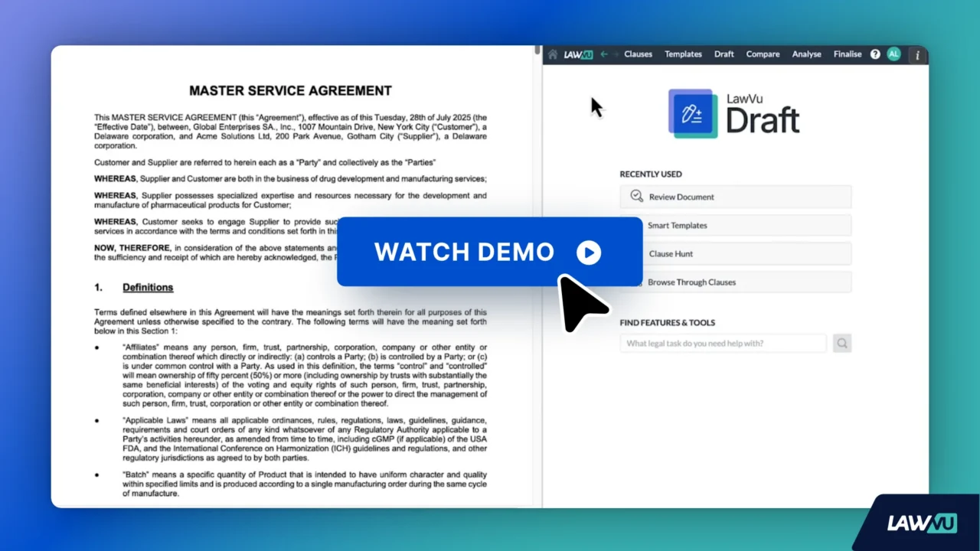Click the "MASTER SERVICE AGREEMENT" document title
This screenshot has width=980, height=551.
(x=290, y=90)
